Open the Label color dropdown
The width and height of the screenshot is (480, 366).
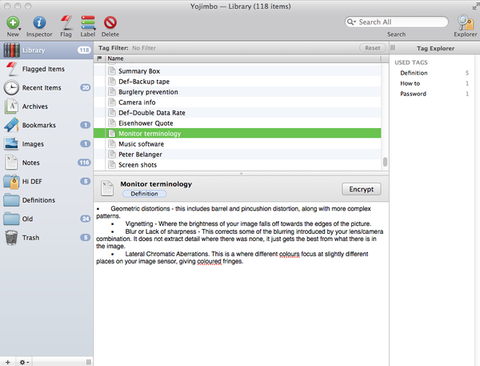click(88, 23)
